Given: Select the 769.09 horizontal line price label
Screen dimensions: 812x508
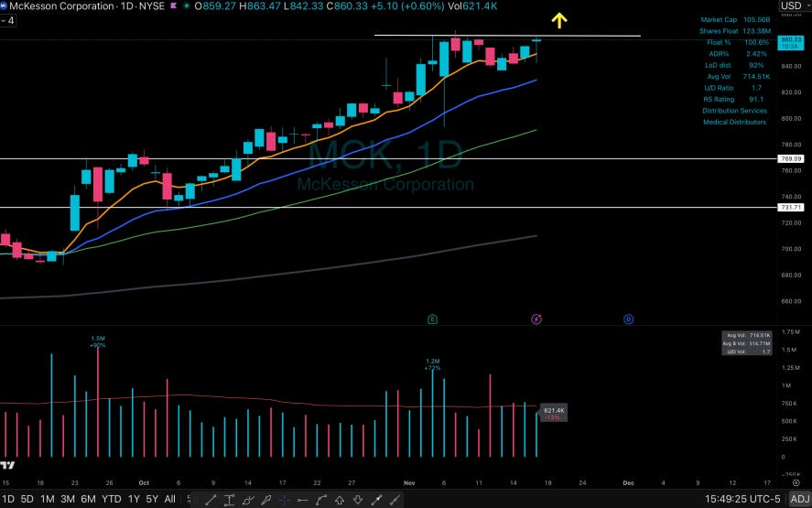Looking at the screenshot, I should pyautogui.click(x=791, y=159).
